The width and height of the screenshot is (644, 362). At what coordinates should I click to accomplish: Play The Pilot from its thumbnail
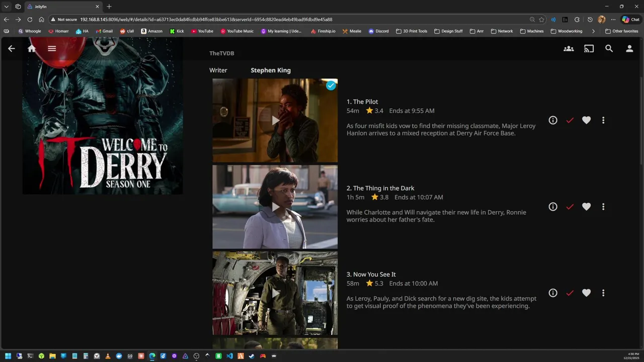[275, 120]
